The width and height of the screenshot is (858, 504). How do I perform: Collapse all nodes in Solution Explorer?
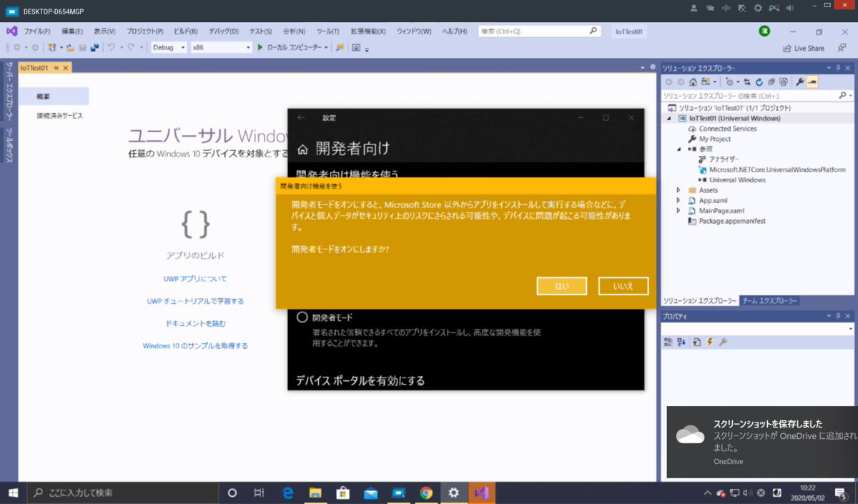pos(771,81)
